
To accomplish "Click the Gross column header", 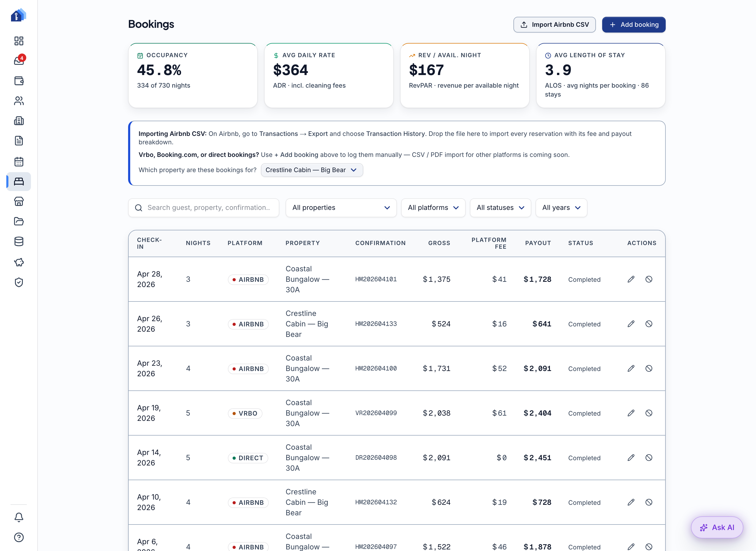I will point(439,243).
